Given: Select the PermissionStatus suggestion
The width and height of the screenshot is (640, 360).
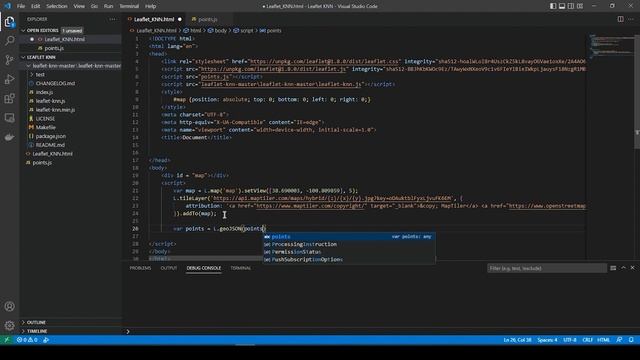Looking at the screenshot, I should pyautogui.click(x=349, y=252).
